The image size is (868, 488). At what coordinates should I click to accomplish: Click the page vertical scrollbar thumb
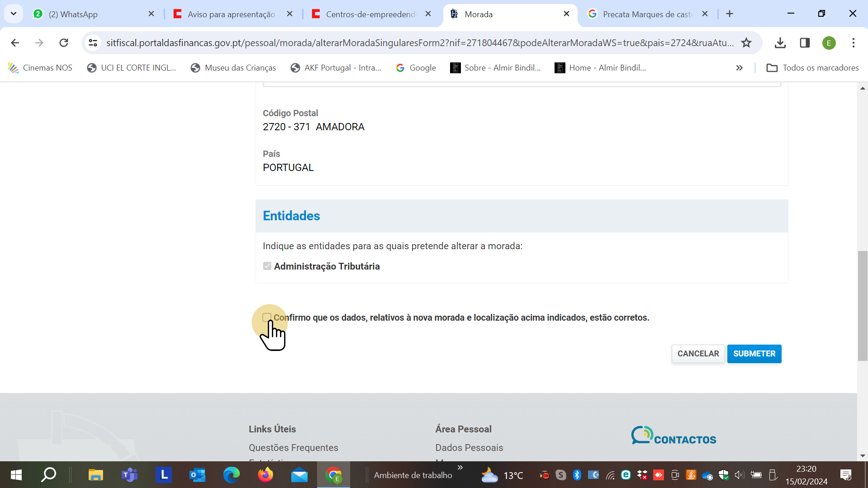coord(862,306)
